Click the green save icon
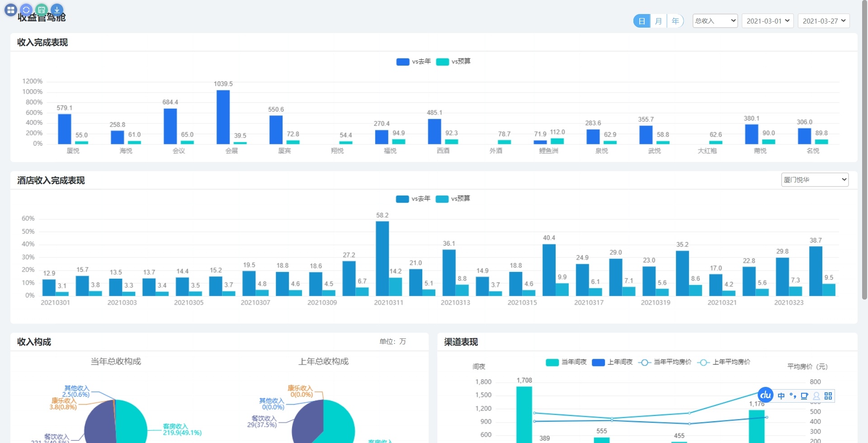The height and width of the screenshot is (443, 868). coord(42,10)
